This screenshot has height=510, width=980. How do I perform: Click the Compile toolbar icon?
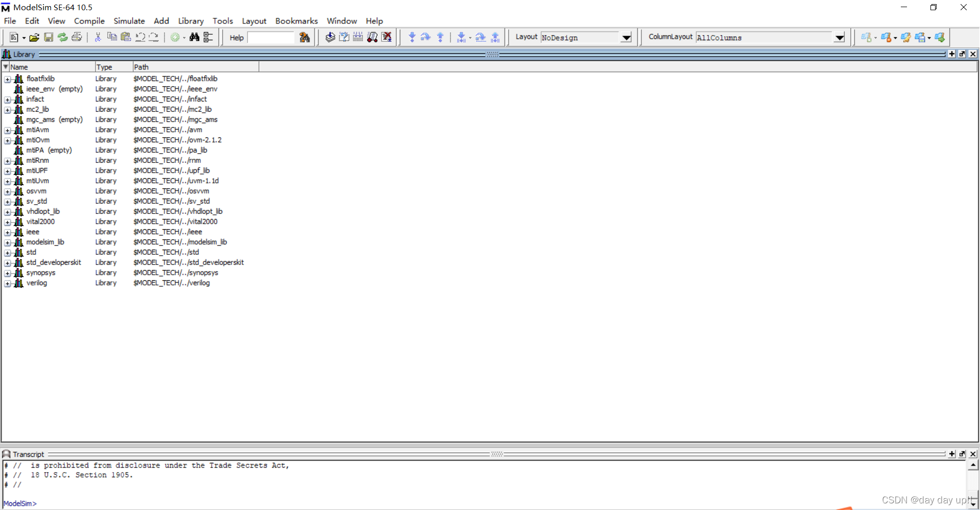[330, 37]
